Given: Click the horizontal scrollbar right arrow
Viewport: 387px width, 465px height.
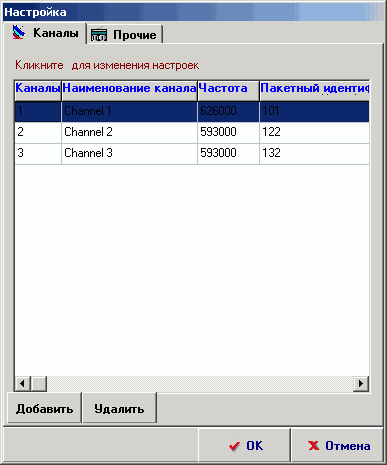Looking at the screenshot, I should coord(361,383).
